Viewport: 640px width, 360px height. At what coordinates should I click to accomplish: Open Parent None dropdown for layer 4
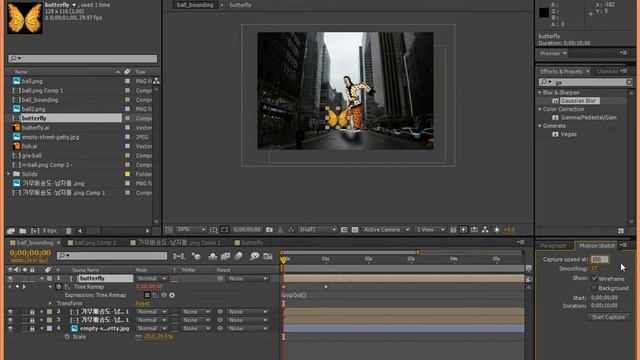point(247,328)
